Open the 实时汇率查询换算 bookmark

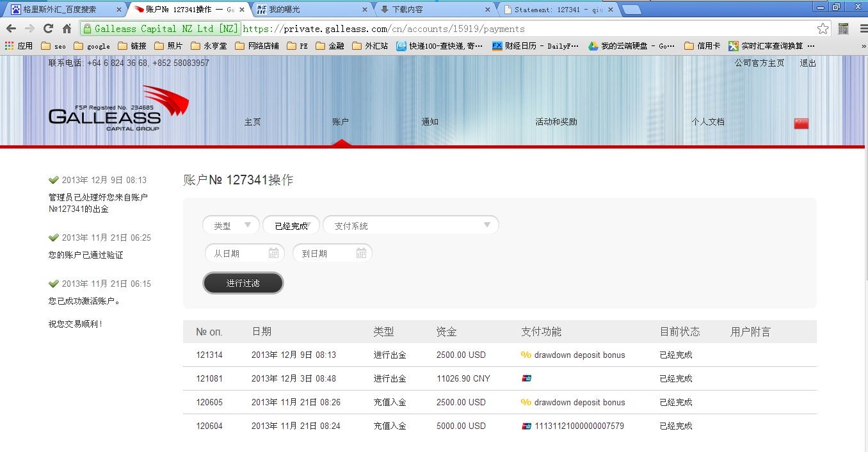click(771, 46)
